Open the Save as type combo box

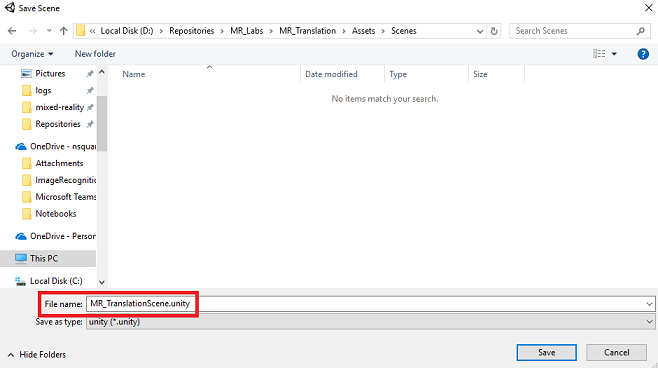[x=370, y=322]
